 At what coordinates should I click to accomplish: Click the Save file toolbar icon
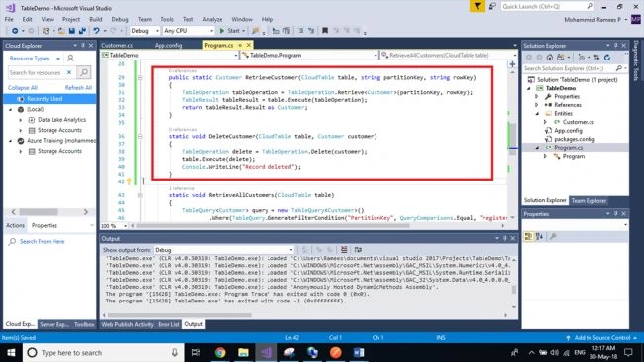click(72, 31)
